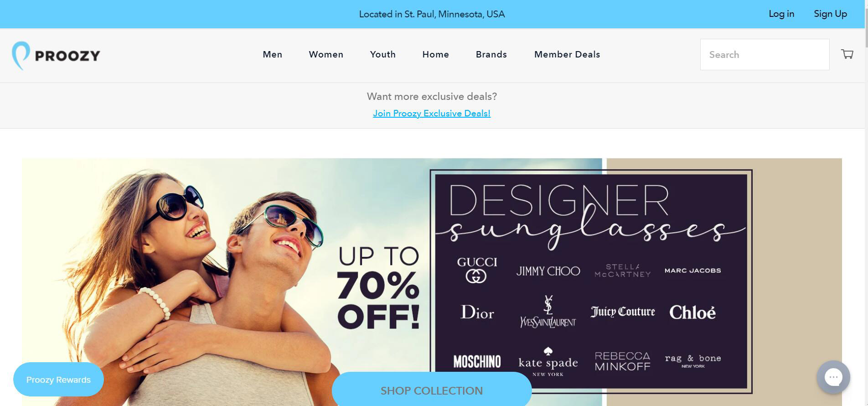Screen dimensions: 868x406
Task: Open the Home category
Action: click(x=436, y=54)
